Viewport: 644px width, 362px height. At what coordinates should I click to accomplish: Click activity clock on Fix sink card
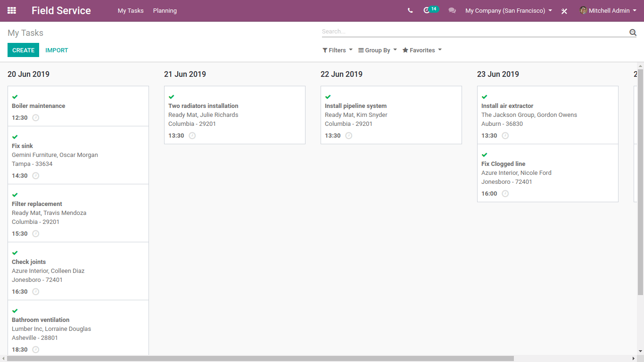click(36, 176)
